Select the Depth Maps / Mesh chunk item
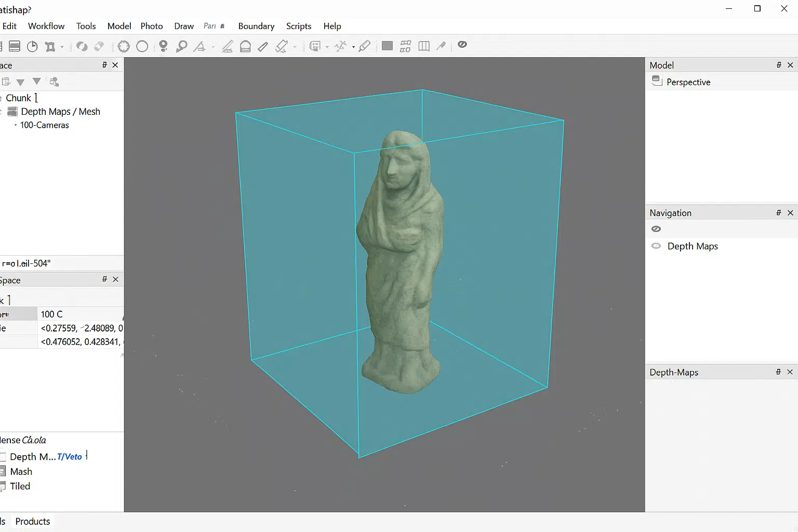 [61, 111]
